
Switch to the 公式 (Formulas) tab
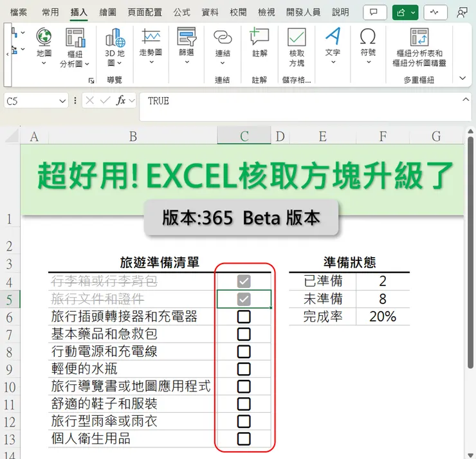tap(182, 12)
